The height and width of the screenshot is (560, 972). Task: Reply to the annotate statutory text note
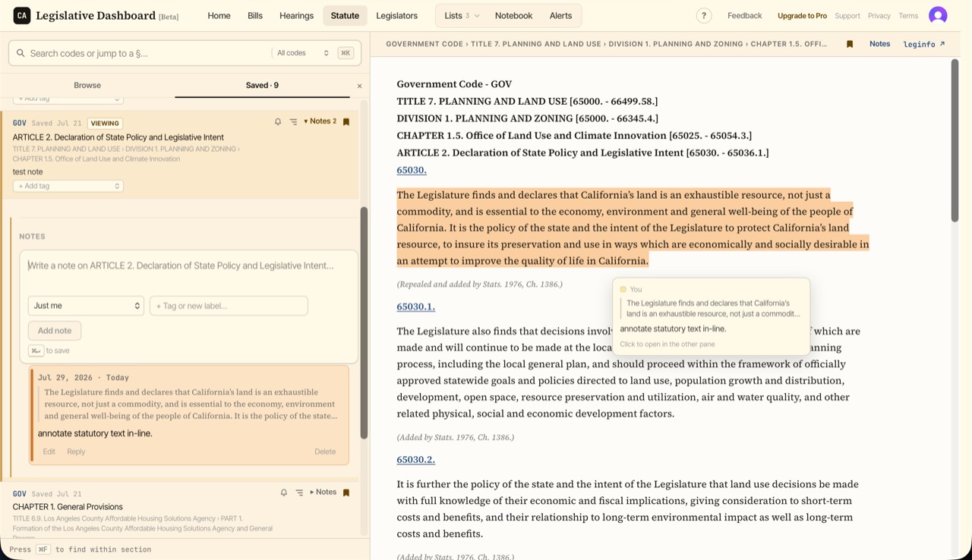pyautogui.click(x=76, y=451)
